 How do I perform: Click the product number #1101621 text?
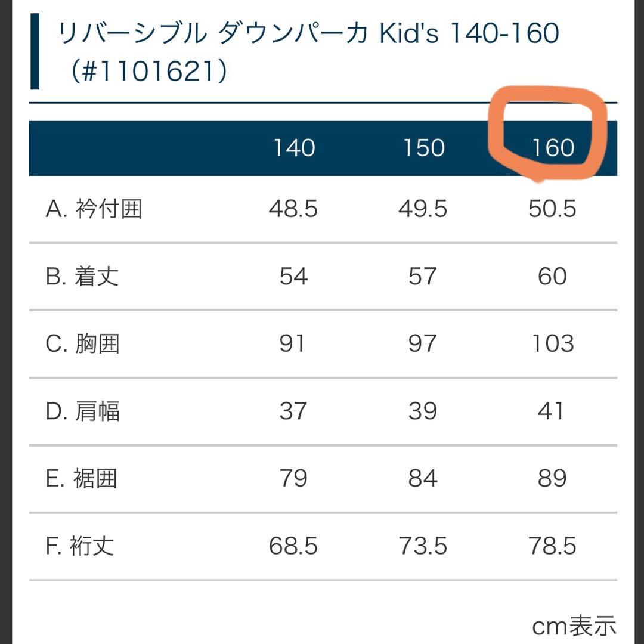tap(148, 73)
